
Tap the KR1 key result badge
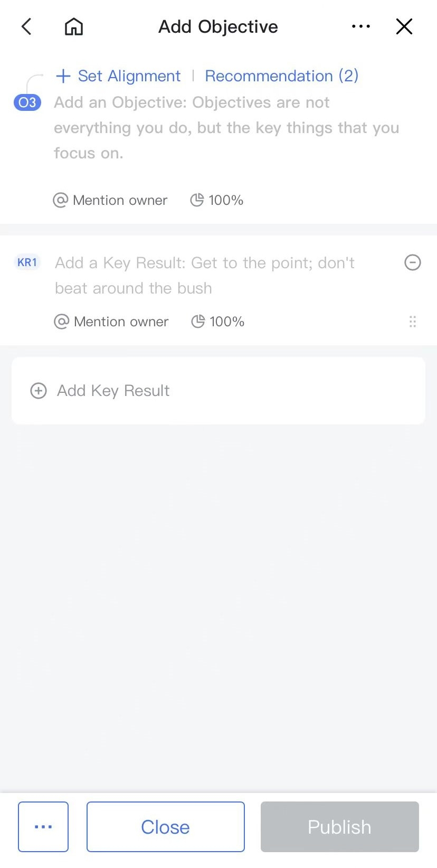27,262
